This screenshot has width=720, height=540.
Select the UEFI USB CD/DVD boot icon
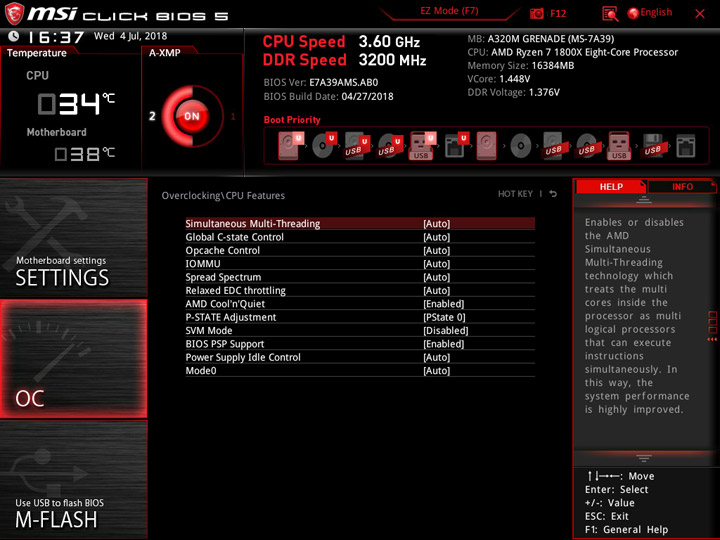390,146
